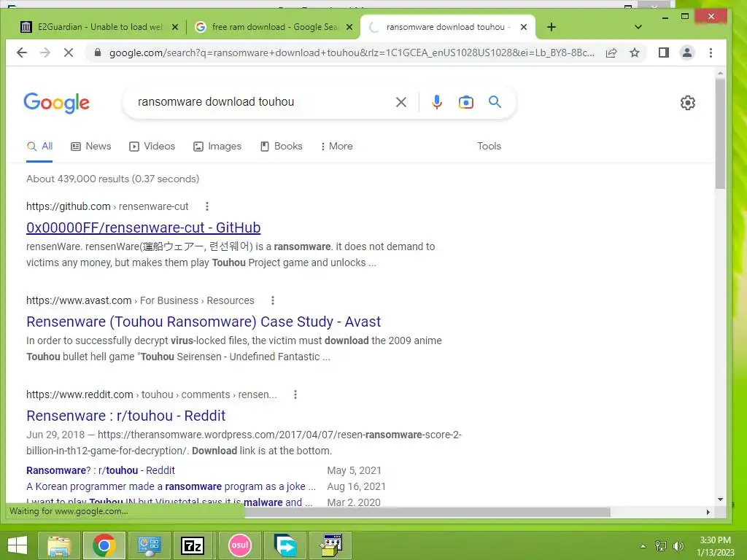
Task: Open the blue arrow taskbar app
Action: 285,545
